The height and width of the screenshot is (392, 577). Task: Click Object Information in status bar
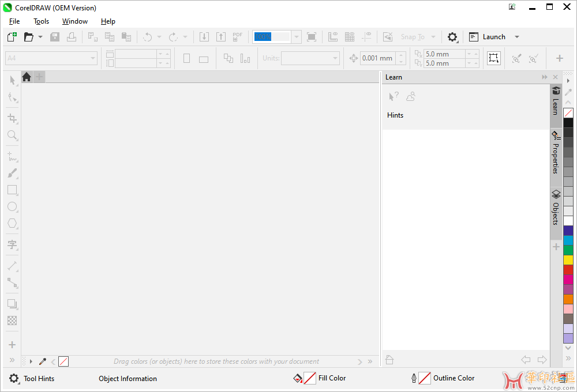click(x=128, y=378)
